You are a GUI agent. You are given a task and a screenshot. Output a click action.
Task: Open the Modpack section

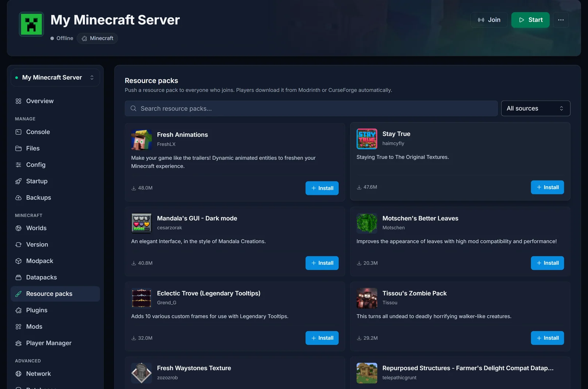(x=55, y=261)
